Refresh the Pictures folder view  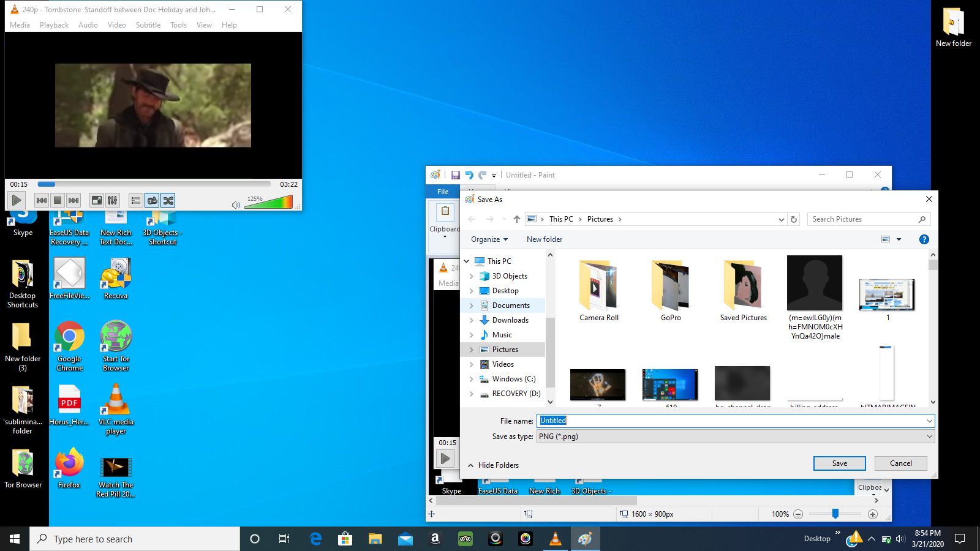[x=794, y=219]
